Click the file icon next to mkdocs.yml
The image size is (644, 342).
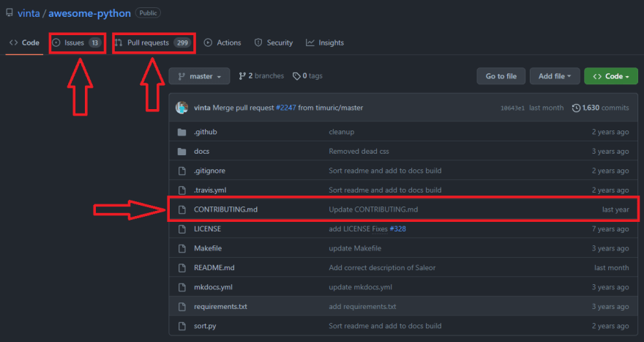182,287
